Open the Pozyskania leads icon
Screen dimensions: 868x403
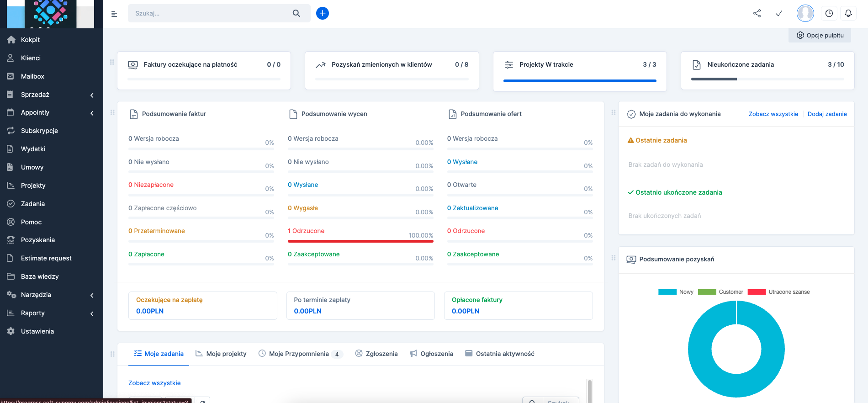tap(11, 240)
